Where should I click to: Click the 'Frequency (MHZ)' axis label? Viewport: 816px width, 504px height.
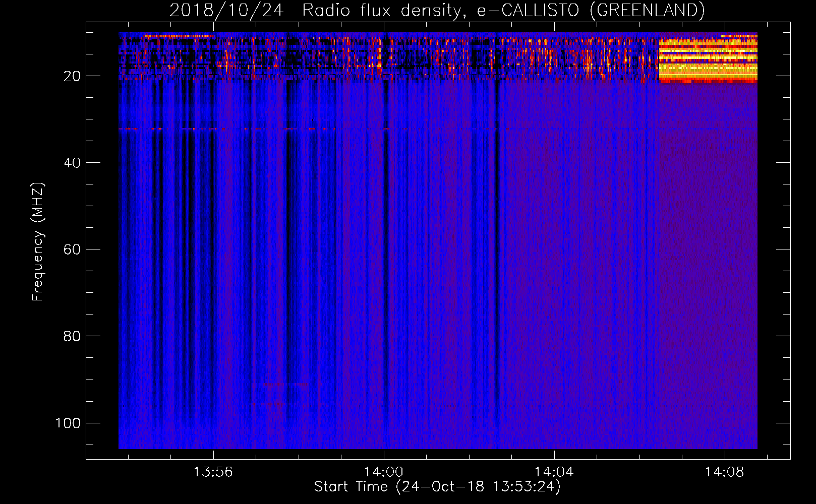(38, 242)
